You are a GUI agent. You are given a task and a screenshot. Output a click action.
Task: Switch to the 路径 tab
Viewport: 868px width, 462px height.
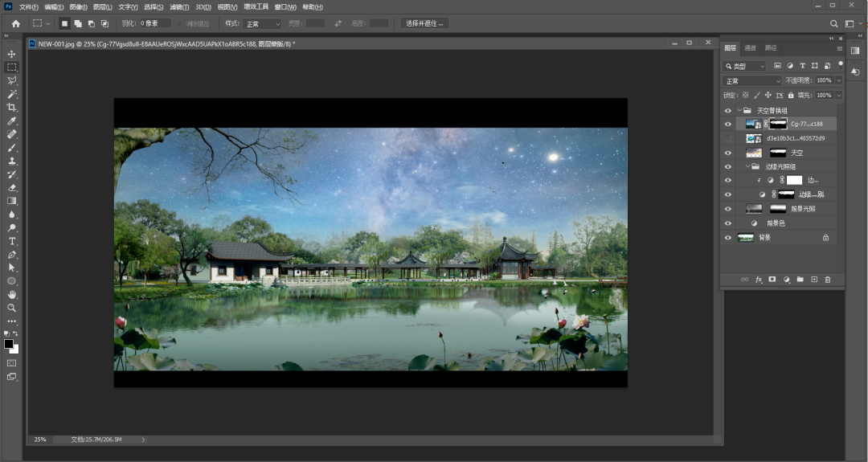coord(771,47)
